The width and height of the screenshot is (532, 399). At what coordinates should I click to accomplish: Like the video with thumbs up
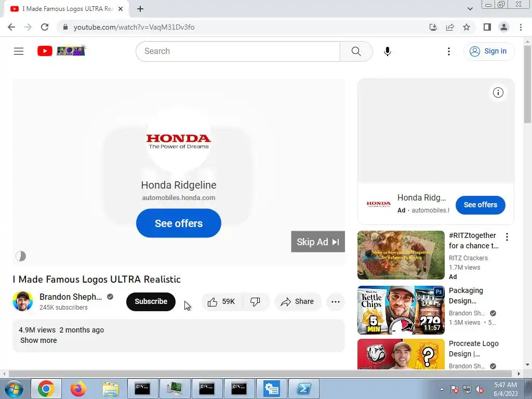coord(222,302)
